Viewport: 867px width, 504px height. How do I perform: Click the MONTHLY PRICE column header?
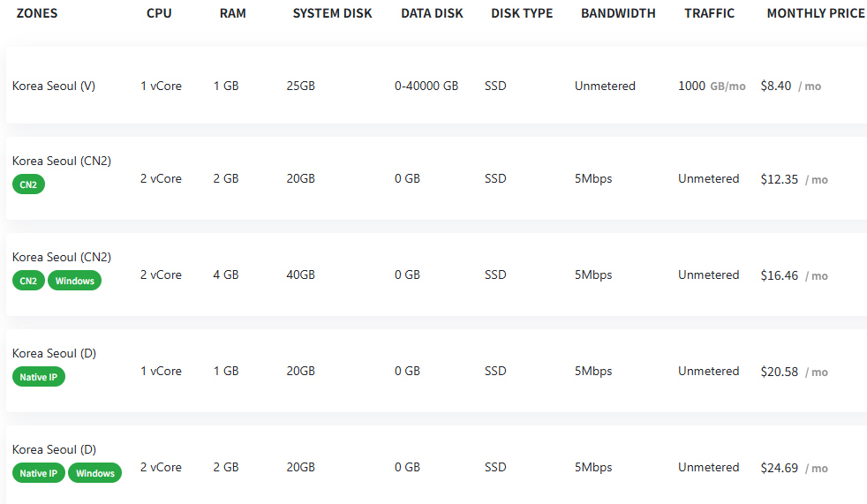click(816, 13)
